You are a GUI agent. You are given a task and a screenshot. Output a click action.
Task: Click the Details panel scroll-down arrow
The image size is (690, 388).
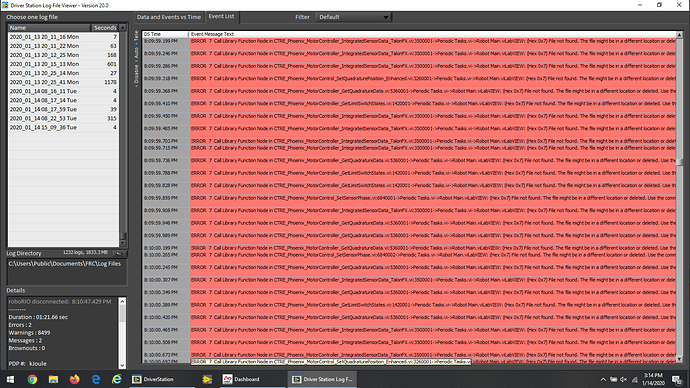(x=122, y=365)
